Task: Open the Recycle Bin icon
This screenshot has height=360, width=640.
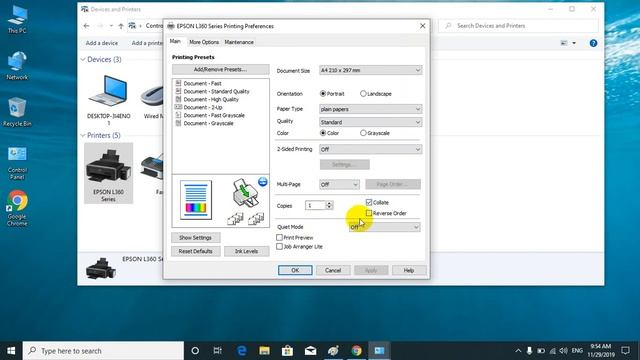Action: coord(17,112)
